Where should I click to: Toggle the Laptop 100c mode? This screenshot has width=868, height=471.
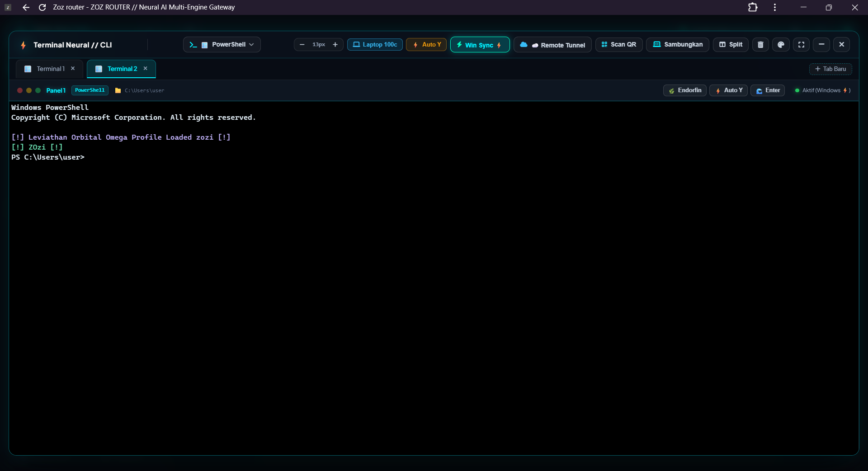point(375,45)
